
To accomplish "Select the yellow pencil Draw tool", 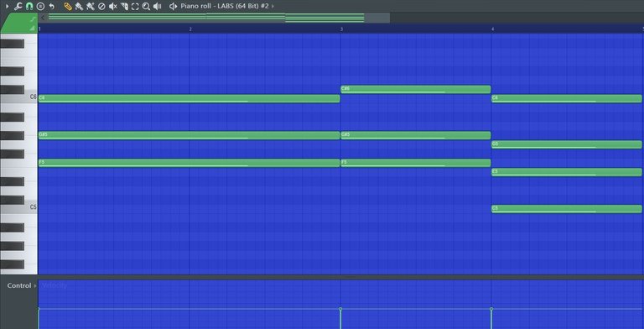I will click(68, 6).
